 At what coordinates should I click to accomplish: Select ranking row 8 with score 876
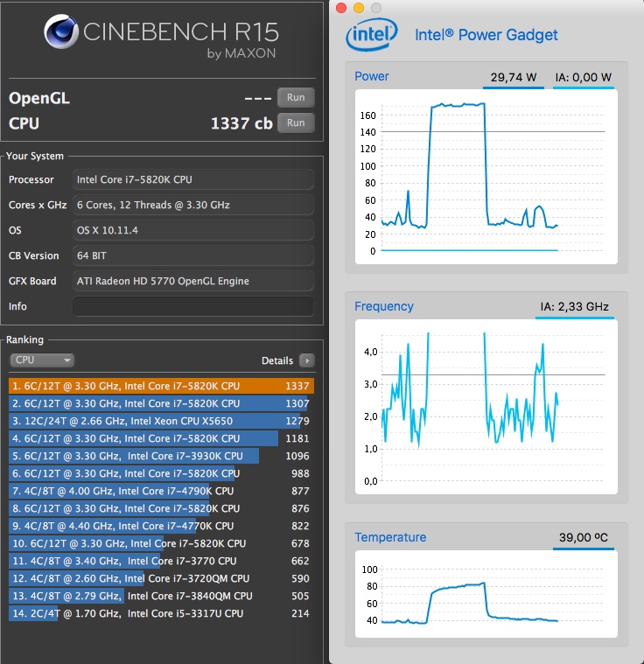[x=161, y=508]
